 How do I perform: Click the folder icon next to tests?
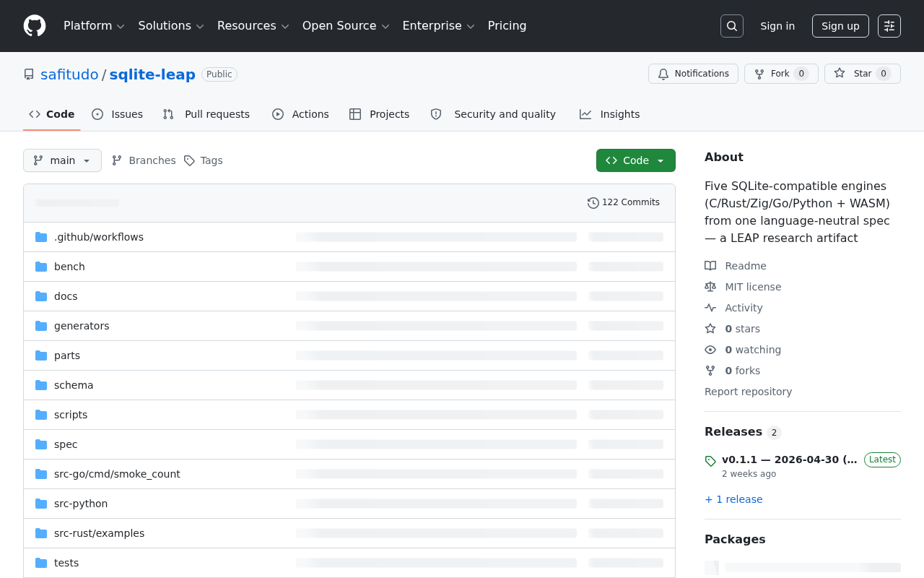41,563
